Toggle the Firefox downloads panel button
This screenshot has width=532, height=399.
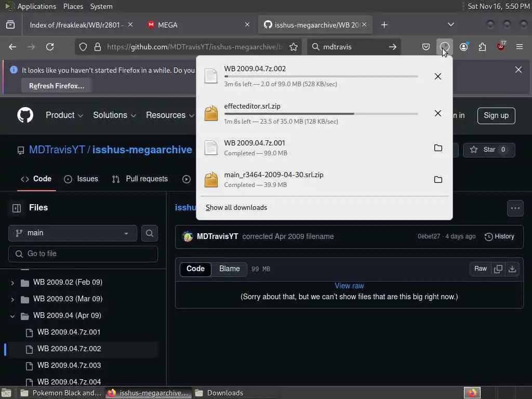[445, 47]
